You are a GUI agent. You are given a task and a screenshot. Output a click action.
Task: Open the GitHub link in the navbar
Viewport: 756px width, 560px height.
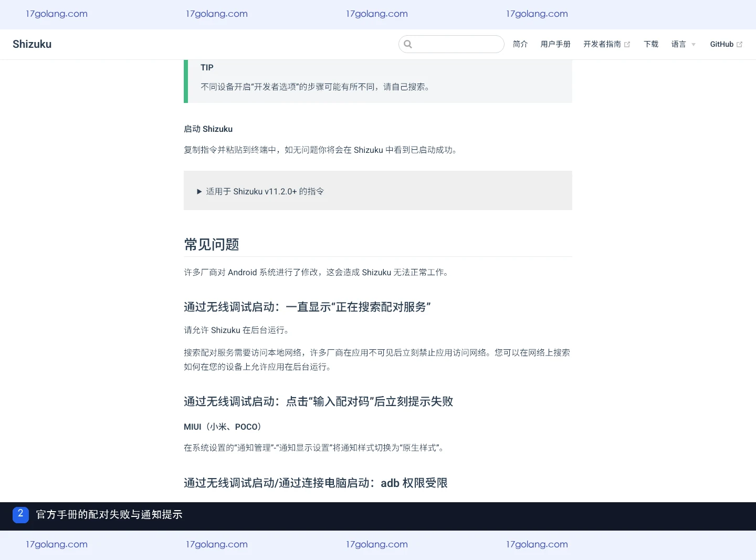coord(722,44)
